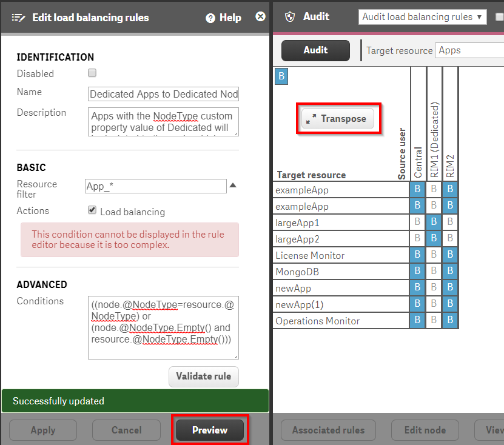Click the edit list icon beside the title
504x445 pixels.
[18, 18]
